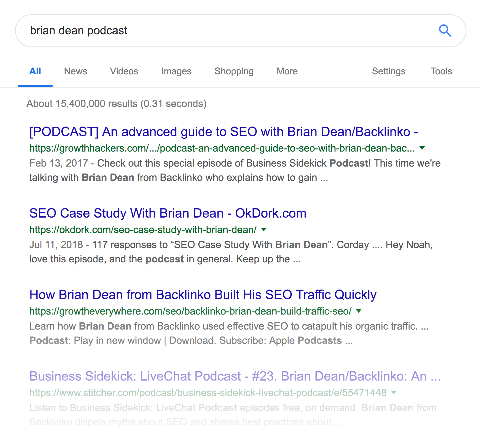Click the 'brian dean podcast' search field

click(x=240, y=31)
